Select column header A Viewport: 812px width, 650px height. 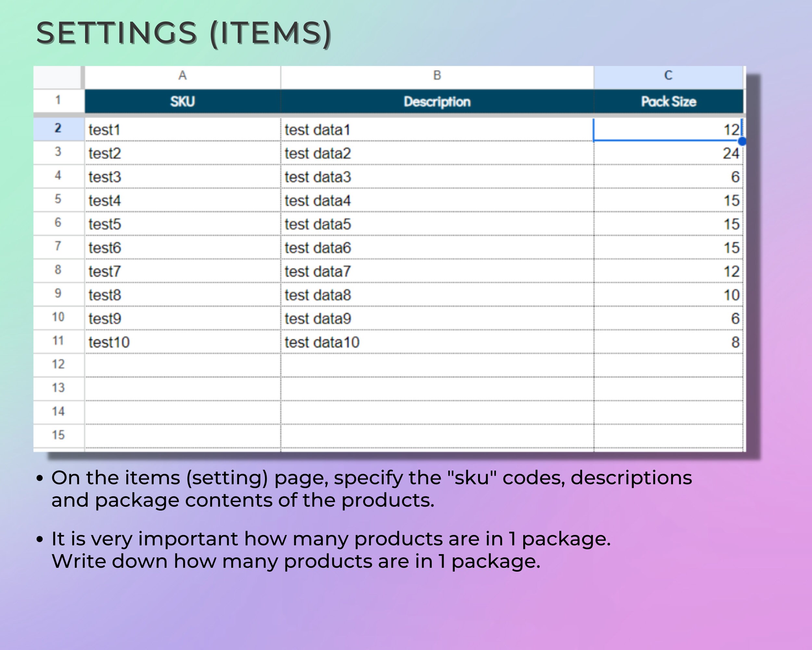(x=182, y=75)
